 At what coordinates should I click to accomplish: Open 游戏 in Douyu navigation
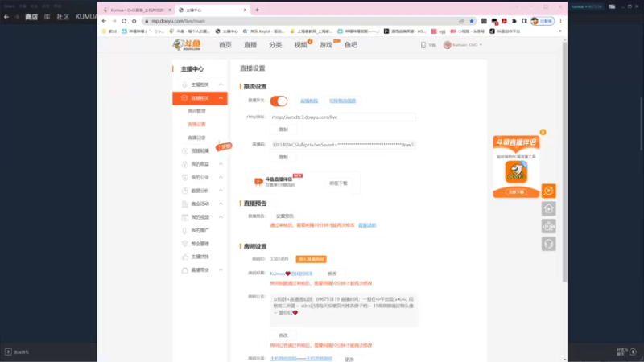[x=326, y=45]
